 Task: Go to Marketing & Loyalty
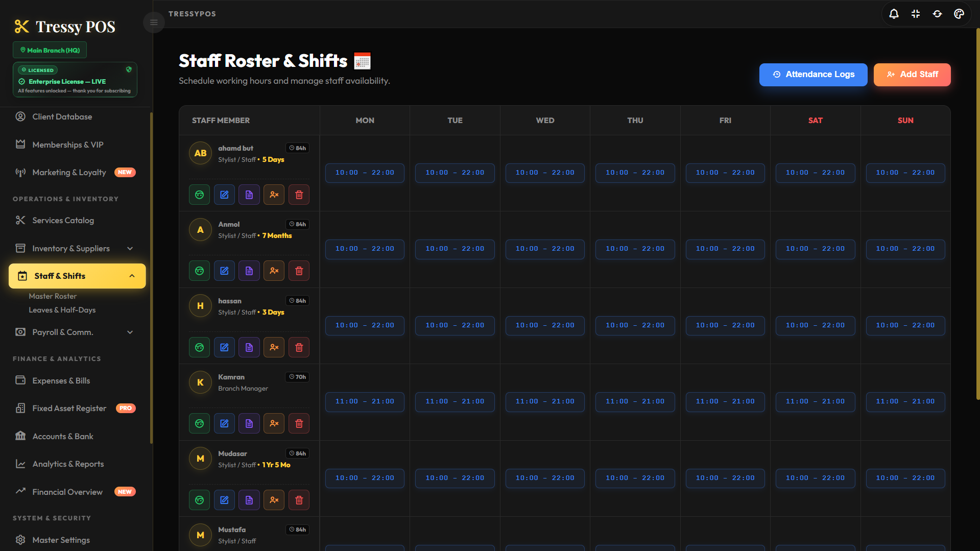coord(77,172)
